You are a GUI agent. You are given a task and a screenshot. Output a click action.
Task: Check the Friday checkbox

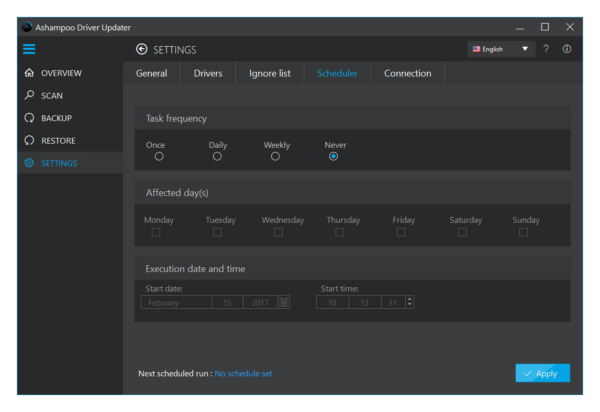(401, 232)
